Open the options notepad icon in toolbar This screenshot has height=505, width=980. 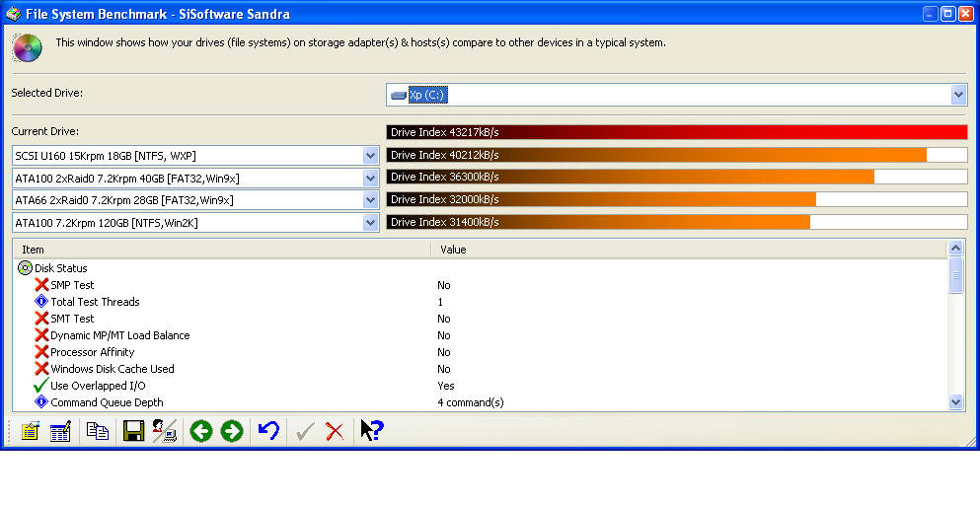coord(30,431)
